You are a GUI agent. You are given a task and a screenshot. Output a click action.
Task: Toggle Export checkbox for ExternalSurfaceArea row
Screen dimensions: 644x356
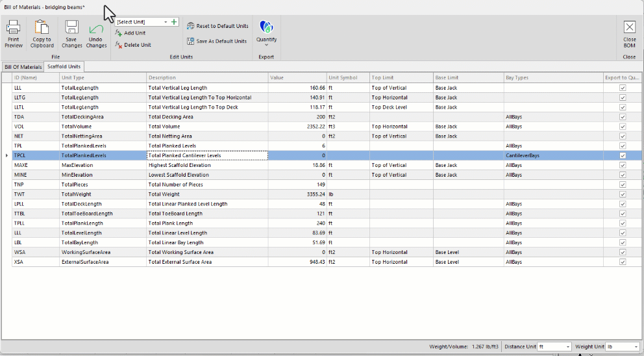click(623, 262)
